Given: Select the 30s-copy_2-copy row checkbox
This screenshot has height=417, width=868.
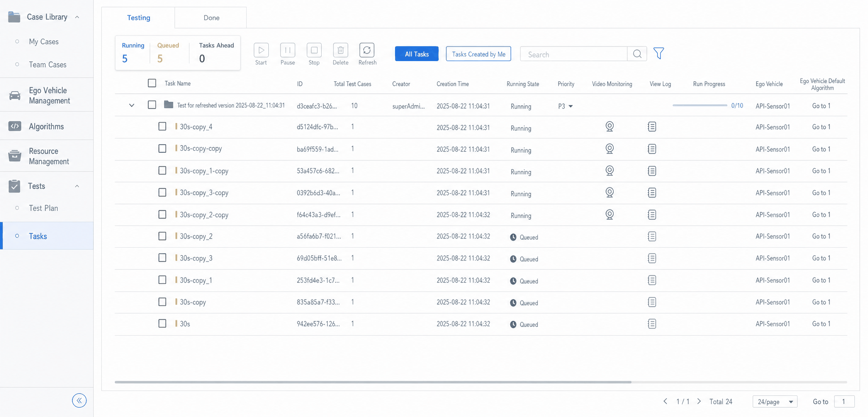Looking at the screenshot, I should point(162,215).
